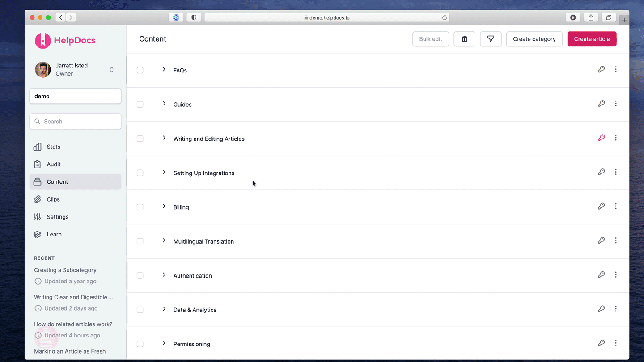Expand Setting Up Integrations category
644x362 pixels.
tap(164, 172)
